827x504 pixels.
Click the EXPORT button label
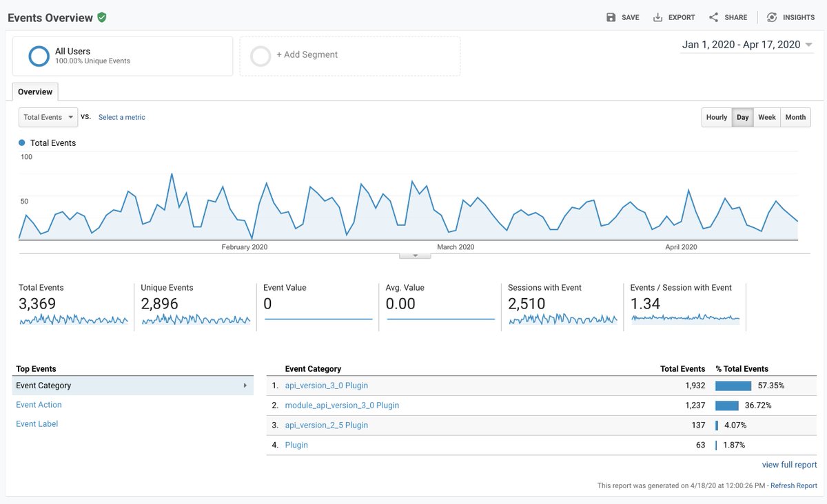[x=682, y=17]
